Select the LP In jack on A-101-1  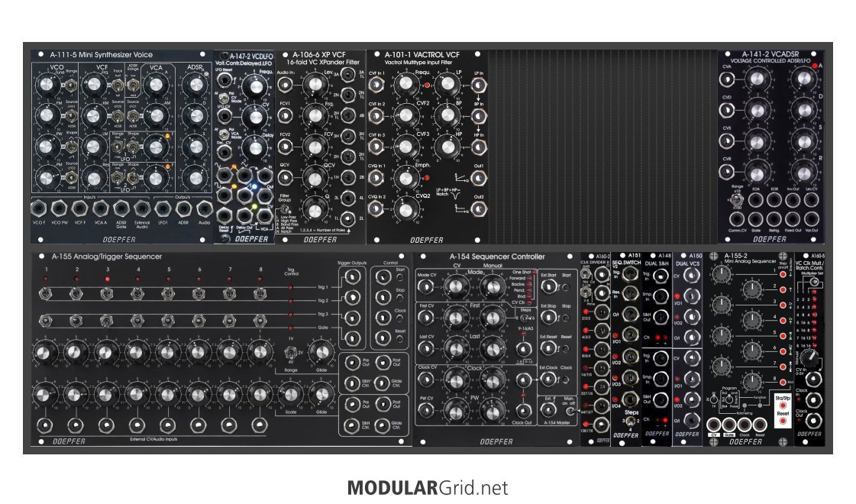478,85
